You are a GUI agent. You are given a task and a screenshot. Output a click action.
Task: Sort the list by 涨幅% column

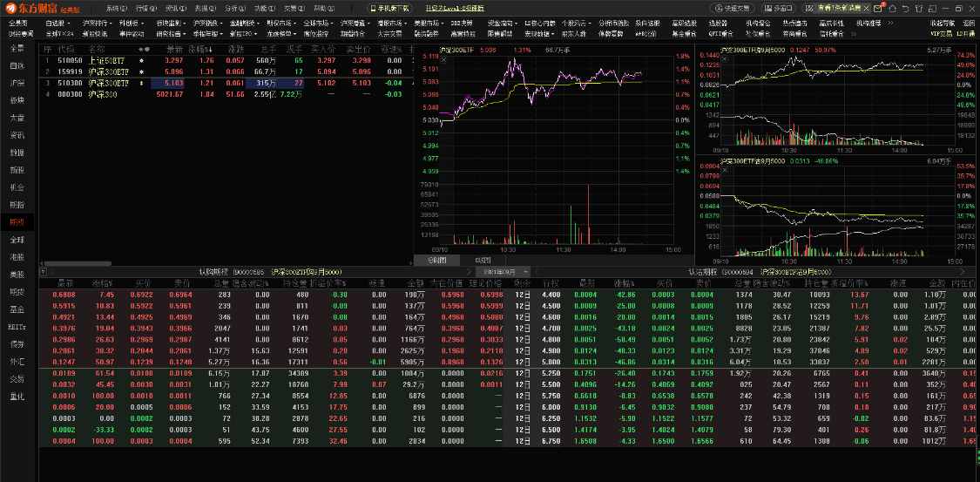(x=206, y=49)
